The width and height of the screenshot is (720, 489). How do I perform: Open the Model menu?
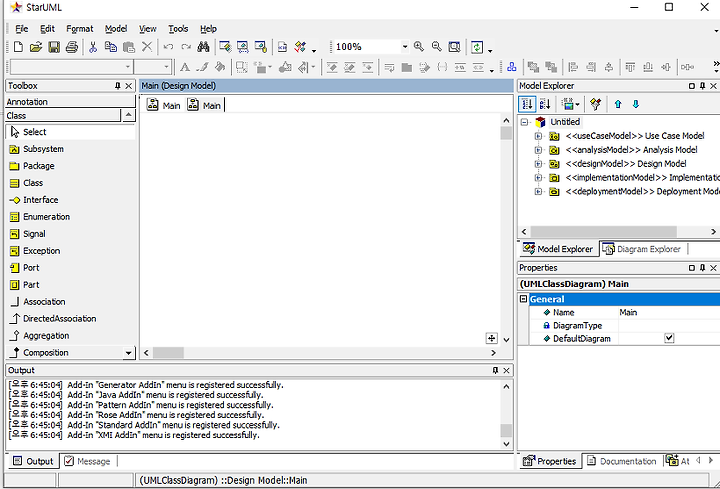click(116, 29)
